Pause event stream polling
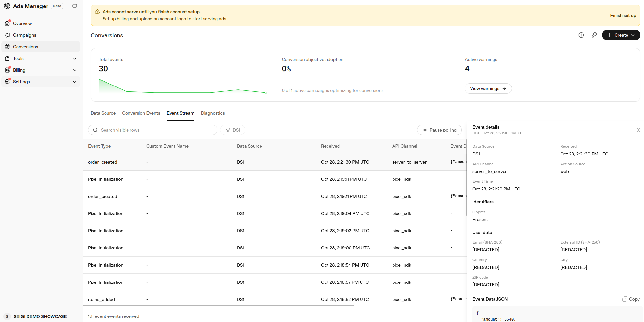 click(x=439, y=130)
